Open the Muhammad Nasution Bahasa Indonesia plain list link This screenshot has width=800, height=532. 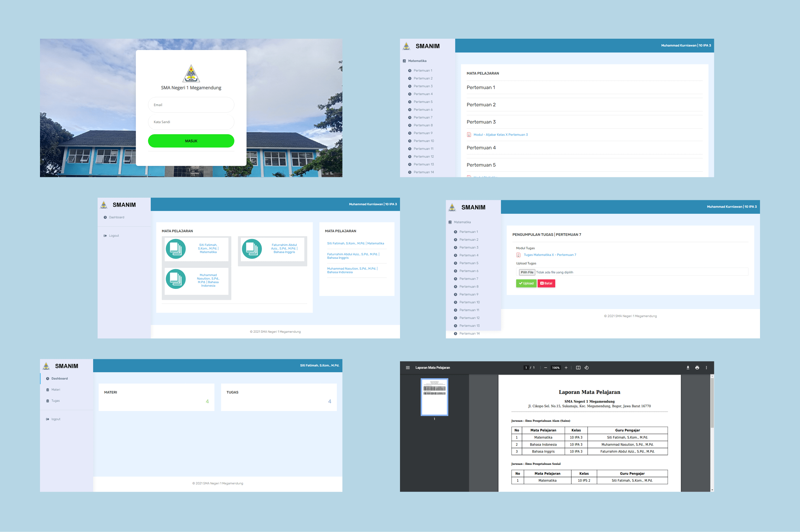352,270
